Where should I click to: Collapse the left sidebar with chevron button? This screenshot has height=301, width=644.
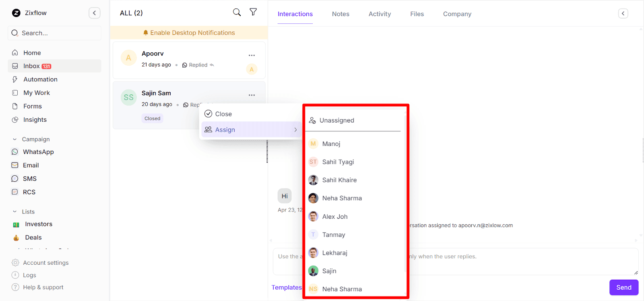(94, 13)
